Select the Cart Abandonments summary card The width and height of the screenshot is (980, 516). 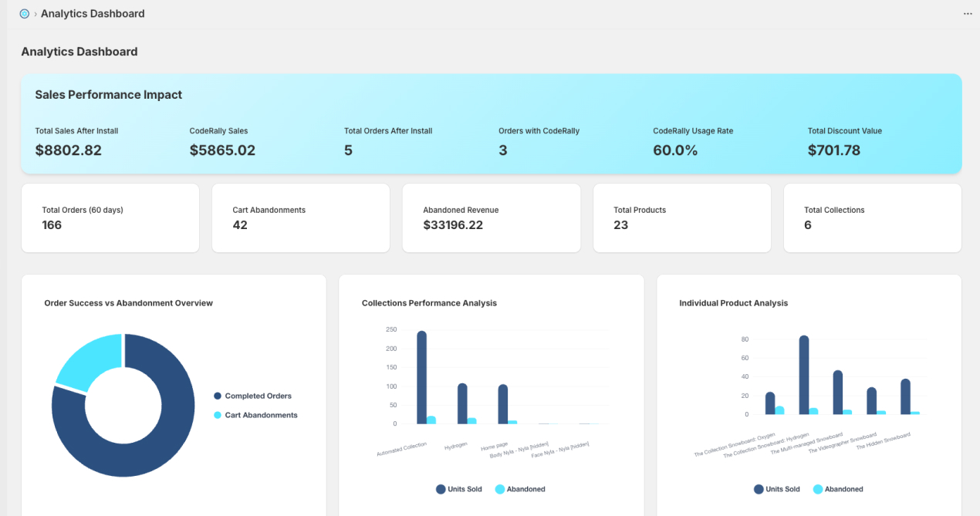tap(301, 218)
